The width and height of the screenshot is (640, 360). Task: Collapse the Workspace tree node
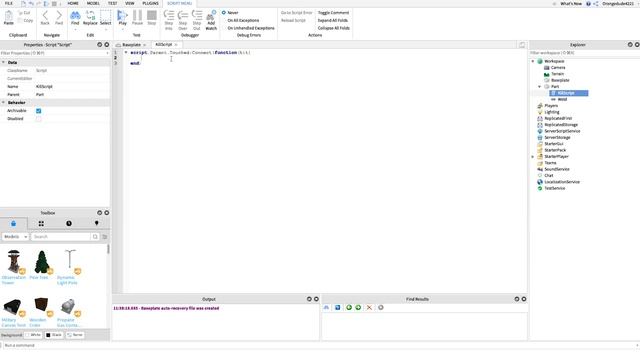pyautogui.click(x=533, y=61)
